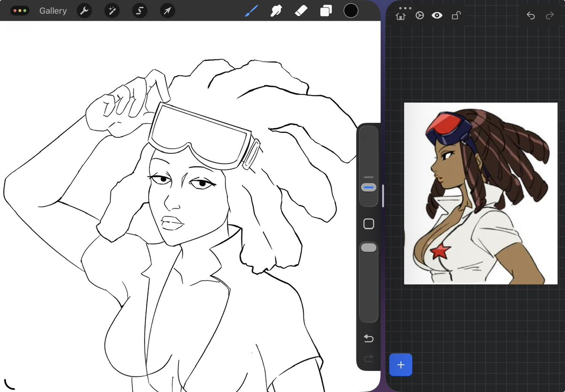
Task: Open the Layers panel
Action: (326, 10)
